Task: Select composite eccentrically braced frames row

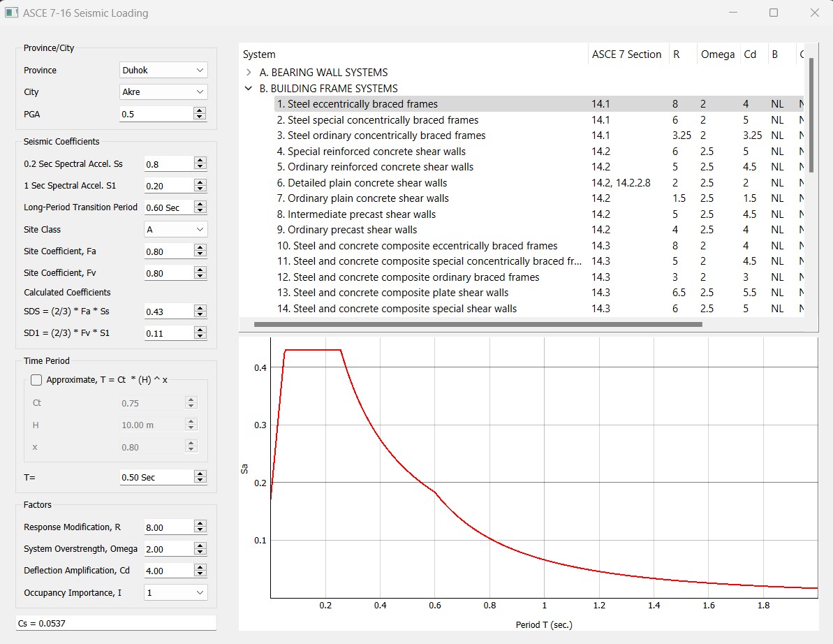Action: (538, 245)
